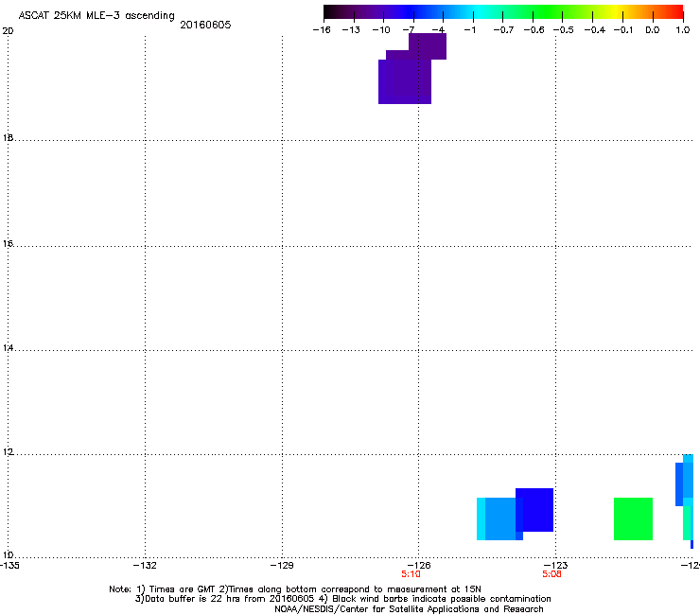This screenshot has width=700, height=615.
Task: Click the longitude label -123
Action: (556, 565)
